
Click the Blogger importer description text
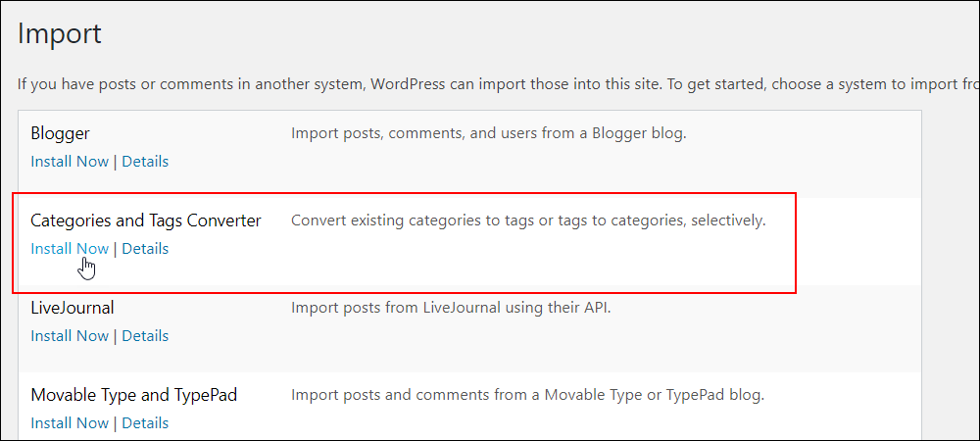click(489, 133)
